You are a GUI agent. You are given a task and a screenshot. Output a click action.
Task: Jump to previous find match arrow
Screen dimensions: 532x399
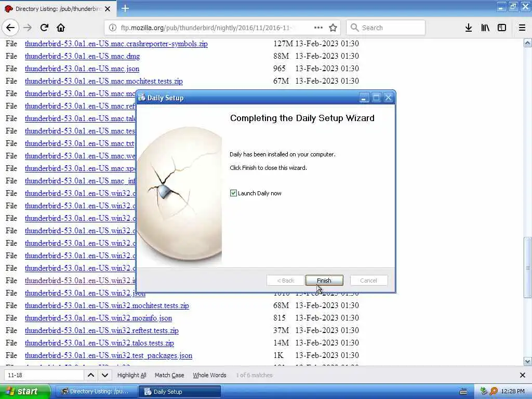click(x=91, y=375)
